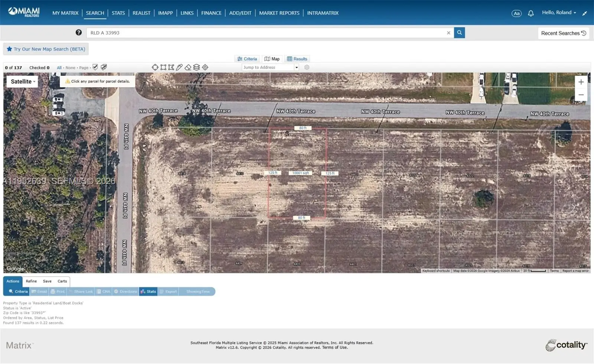Click the pencil freehand draw tool
This screenshot has height=364, width=594.
point(179,67)
